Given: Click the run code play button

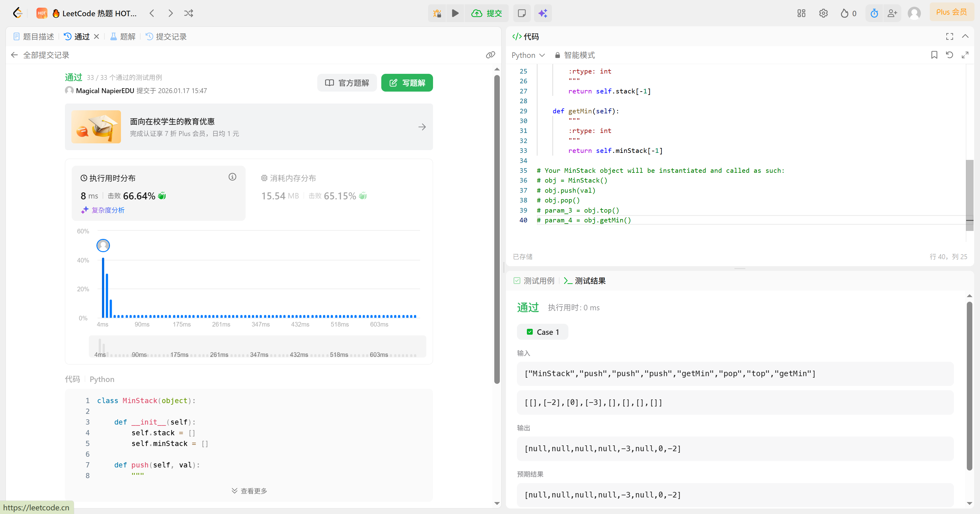Looking at the screenshot, I should (x=455, y=13).
